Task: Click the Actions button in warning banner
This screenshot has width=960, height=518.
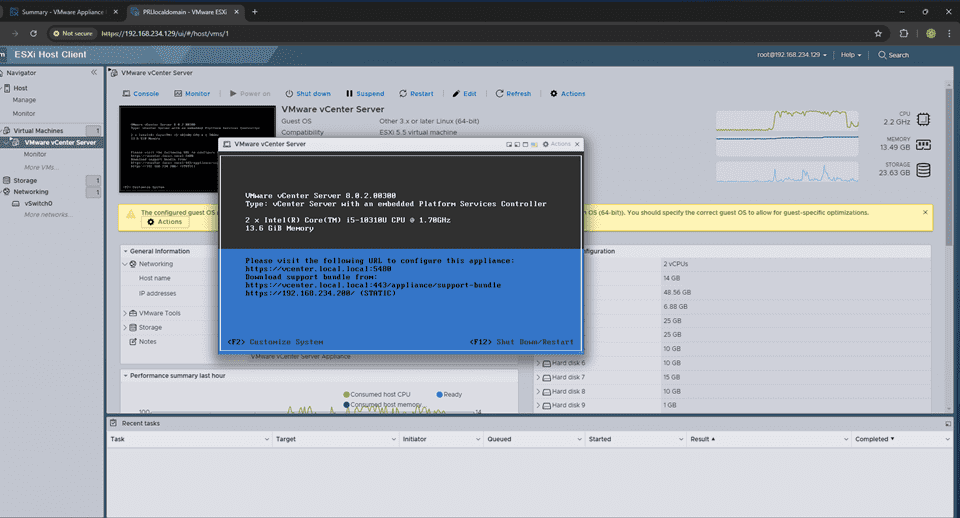Action: coord(165,222)
